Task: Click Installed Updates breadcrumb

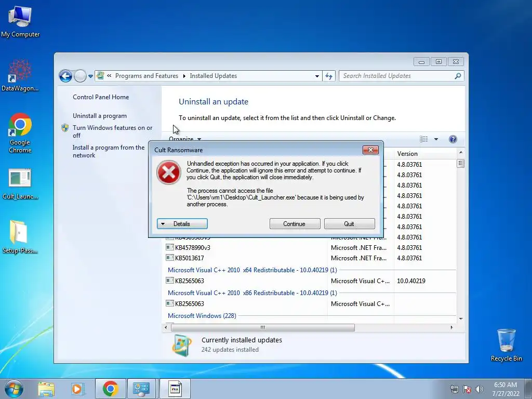Action: [x=214, y=76]
